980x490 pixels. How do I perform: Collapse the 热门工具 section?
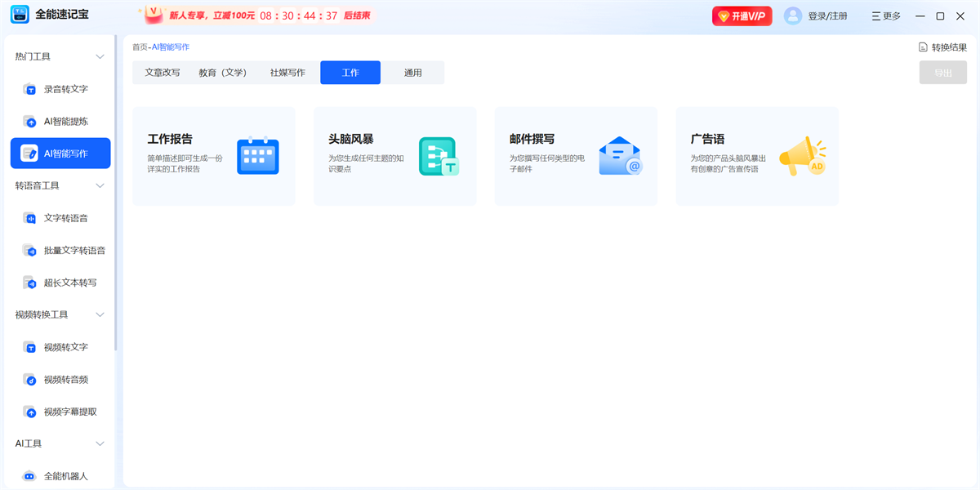pos(100,56)
